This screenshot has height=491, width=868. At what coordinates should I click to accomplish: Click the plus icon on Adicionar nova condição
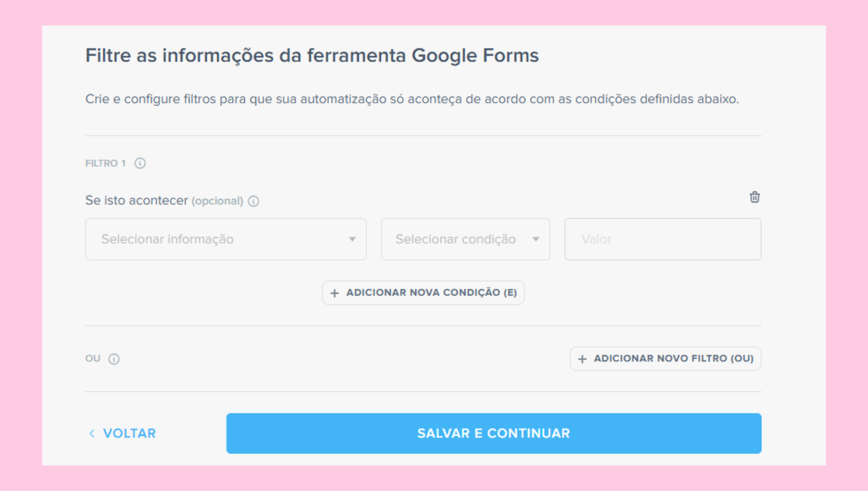pyautogui.click(x=334, y=293)
